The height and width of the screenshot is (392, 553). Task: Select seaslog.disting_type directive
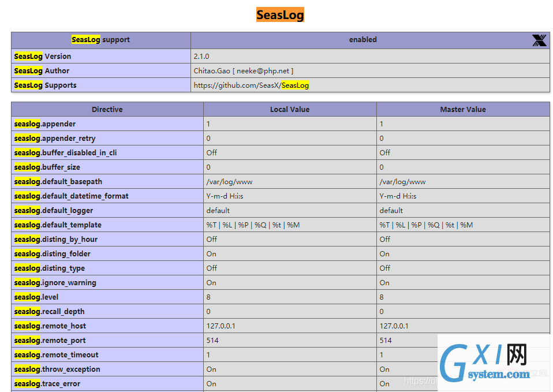click(x=50, y=268)
